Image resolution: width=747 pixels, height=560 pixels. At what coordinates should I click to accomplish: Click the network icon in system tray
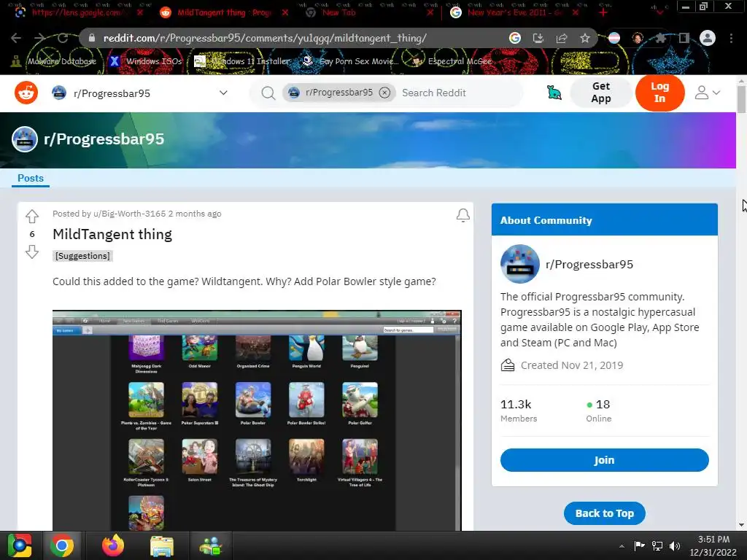[x=657, y=545]
